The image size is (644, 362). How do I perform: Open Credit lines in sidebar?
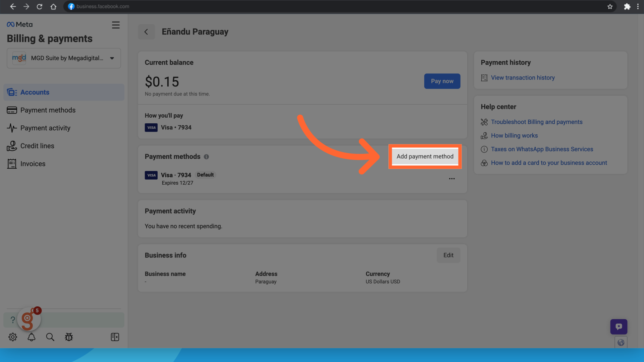coord(37,146)
